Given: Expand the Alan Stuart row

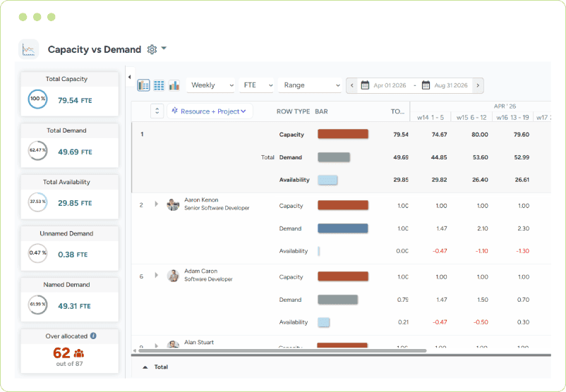Looking at the screenshot, I should coord(156,345).
